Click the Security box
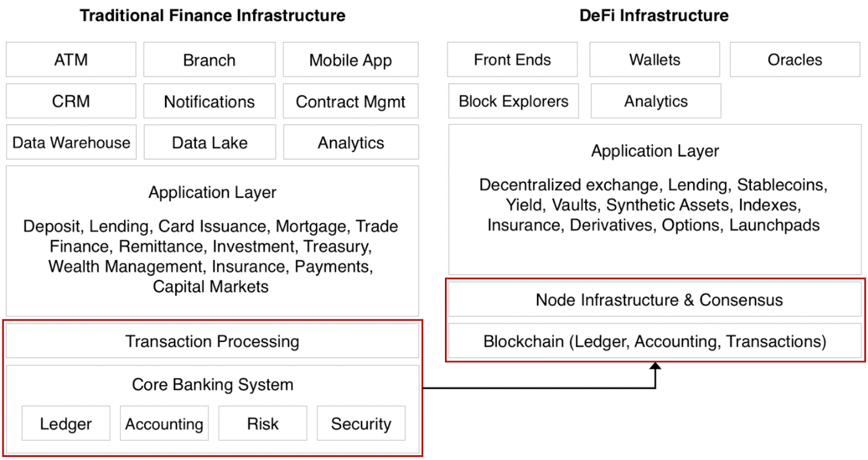This screenshot has height=460, width=868. pos(361,423)
